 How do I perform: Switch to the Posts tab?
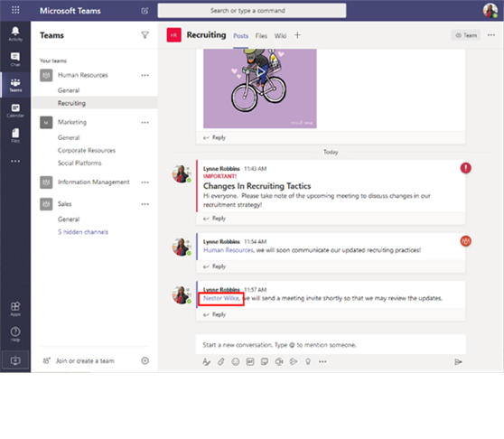[241, 35]
